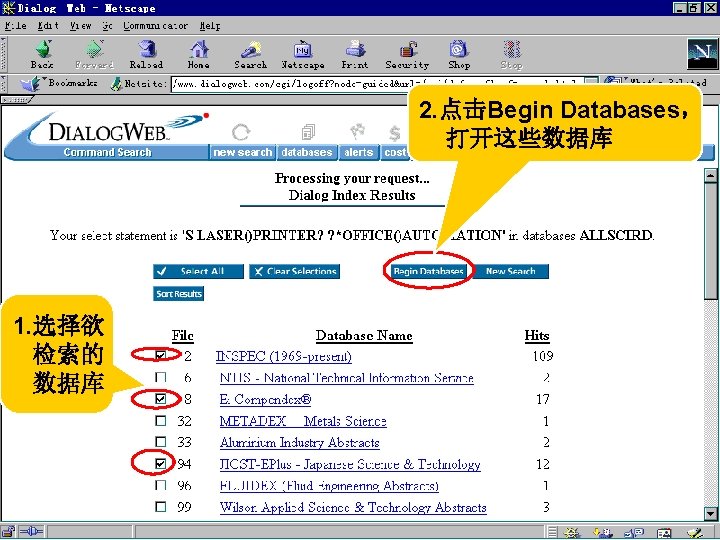Check the Aluminium Industry Abstracts checkbox
The image size is (720, 540).
[161, 442]
